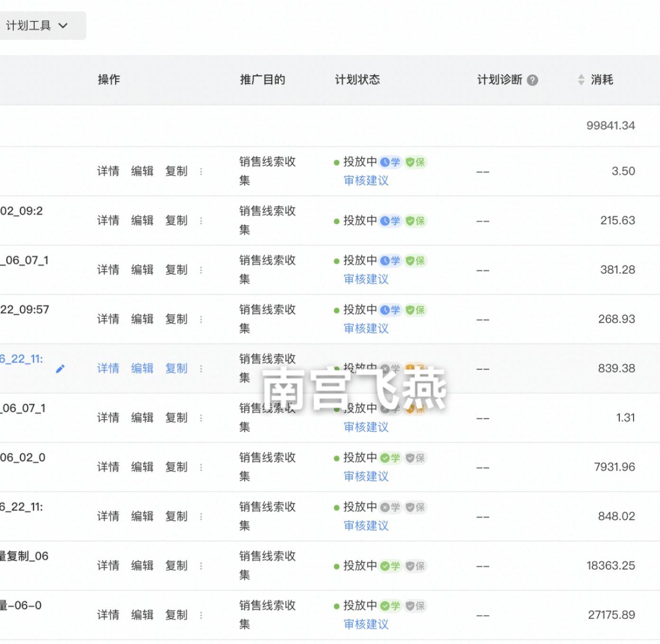
Task: Expand the 计划工具 dropdown
Action: (x=37, y=26)
